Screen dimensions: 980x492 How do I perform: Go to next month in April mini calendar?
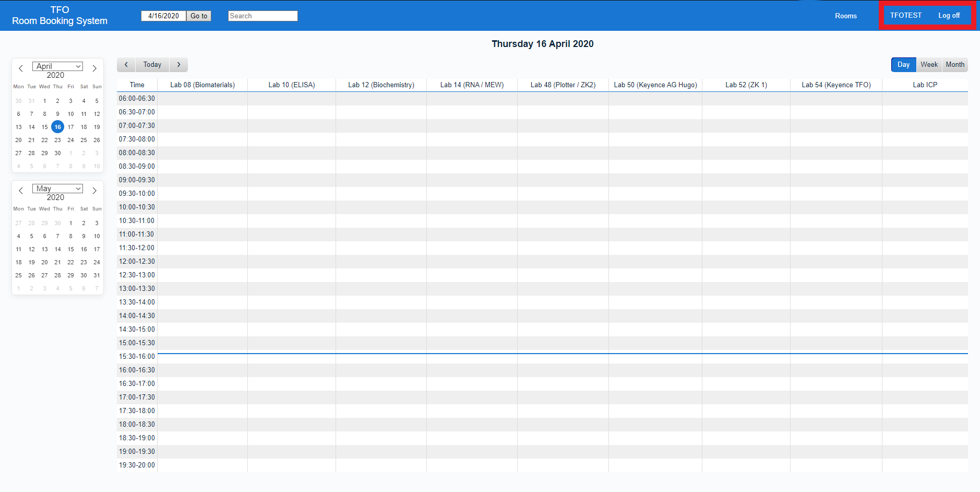(94, 68)
